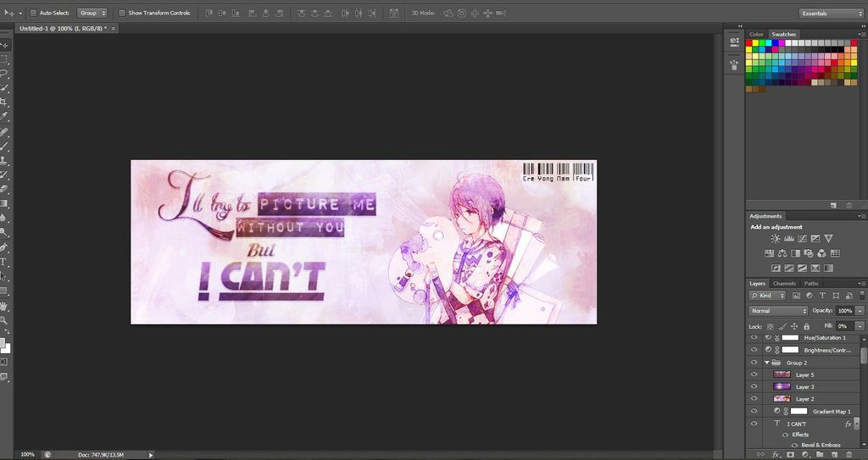Screen dimensions: 868x460
Task: Open the blend mode Normal dropdown
Action: point(778,311)
